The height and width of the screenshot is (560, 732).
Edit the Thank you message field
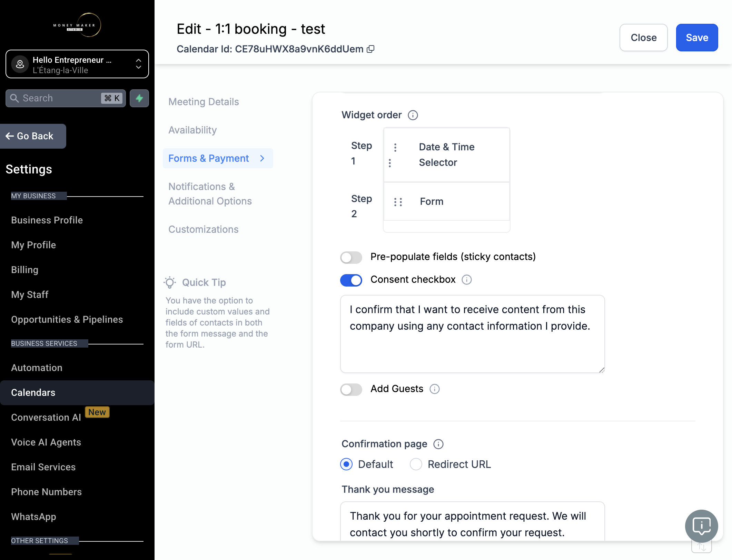pyautogui.click(x=472, y=521)
